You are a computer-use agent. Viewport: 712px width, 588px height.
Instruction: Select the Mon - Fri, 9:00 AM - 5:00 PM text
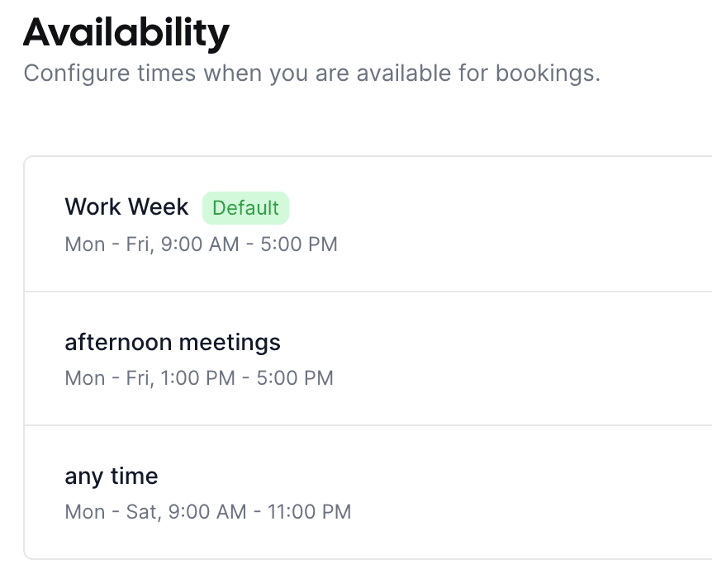point(202,244)
